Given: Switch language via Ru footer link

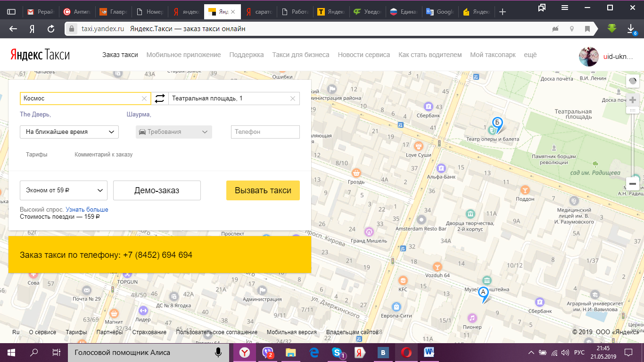Looking at the screenshot, I should [16, 332].
